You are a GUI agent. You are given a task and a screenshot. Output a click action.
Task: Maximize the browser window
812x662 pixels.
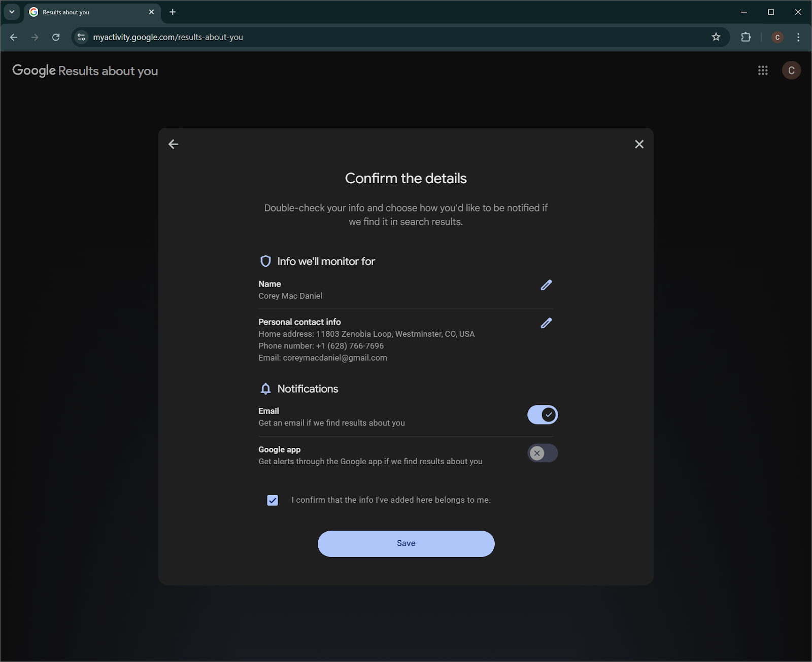coord(771,12)
